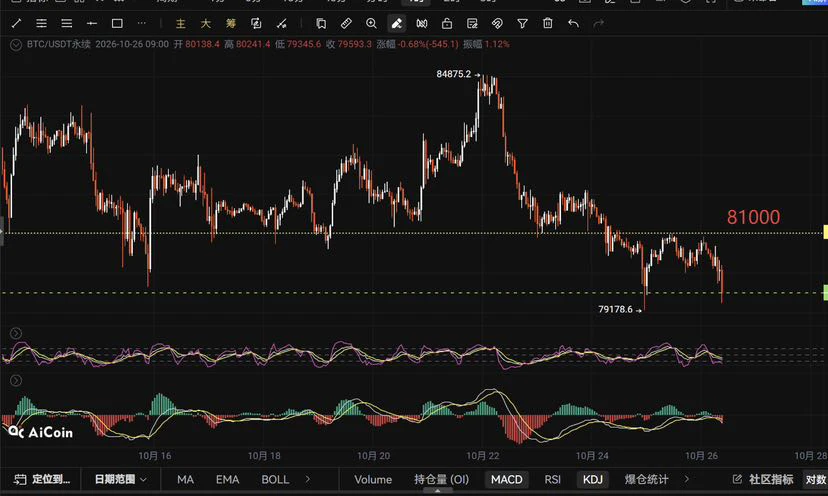This screenshot has width=828, height=496.
Task: Select the BOLL indicator tab
Action: [x=275, y=479]
